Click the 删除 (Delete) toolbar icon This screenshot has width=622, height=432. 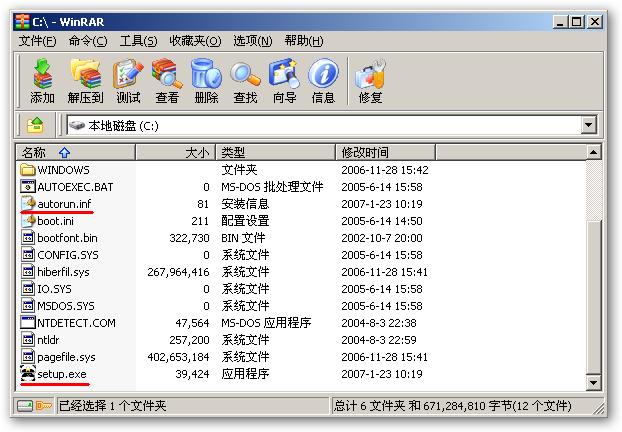click(x=206, y=80)
